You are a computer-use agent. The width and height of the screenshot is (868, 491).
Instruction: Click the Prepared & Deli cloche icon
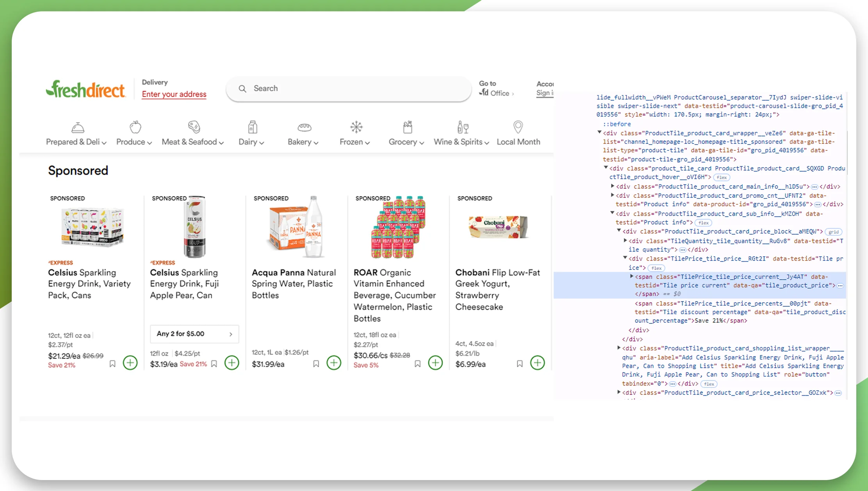click(x=78, y=127)
